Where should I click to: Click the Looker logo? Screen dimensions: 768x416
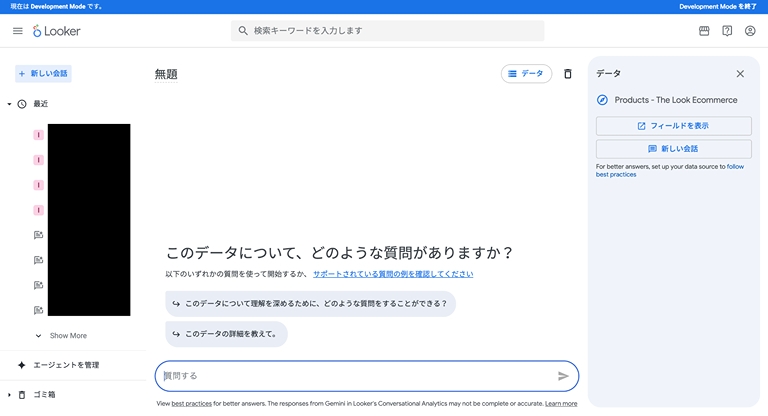56,31
